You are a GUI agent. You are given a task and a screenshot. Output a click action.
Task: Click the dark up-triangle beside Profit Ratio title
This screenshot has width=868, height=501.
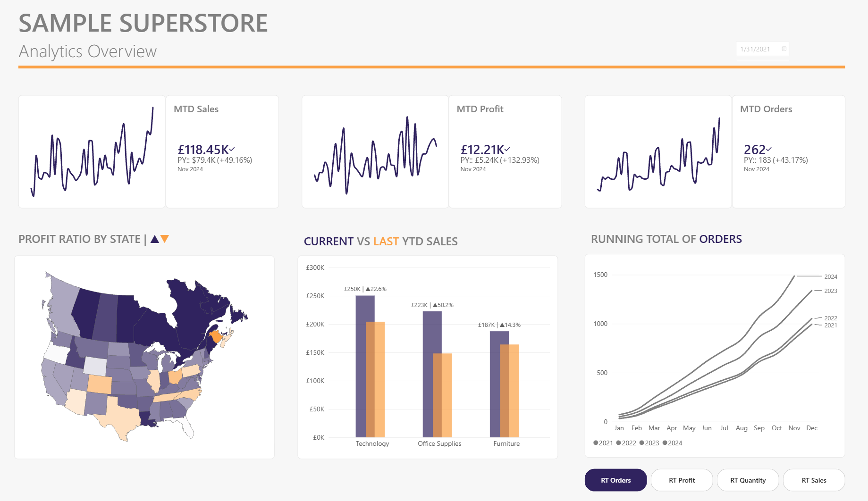click(155, 239)
